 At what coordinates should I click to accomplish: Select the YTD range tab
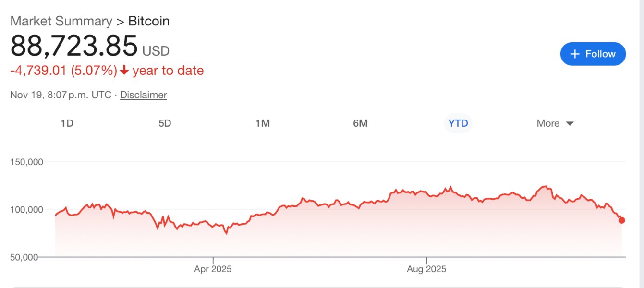(458, 123)
